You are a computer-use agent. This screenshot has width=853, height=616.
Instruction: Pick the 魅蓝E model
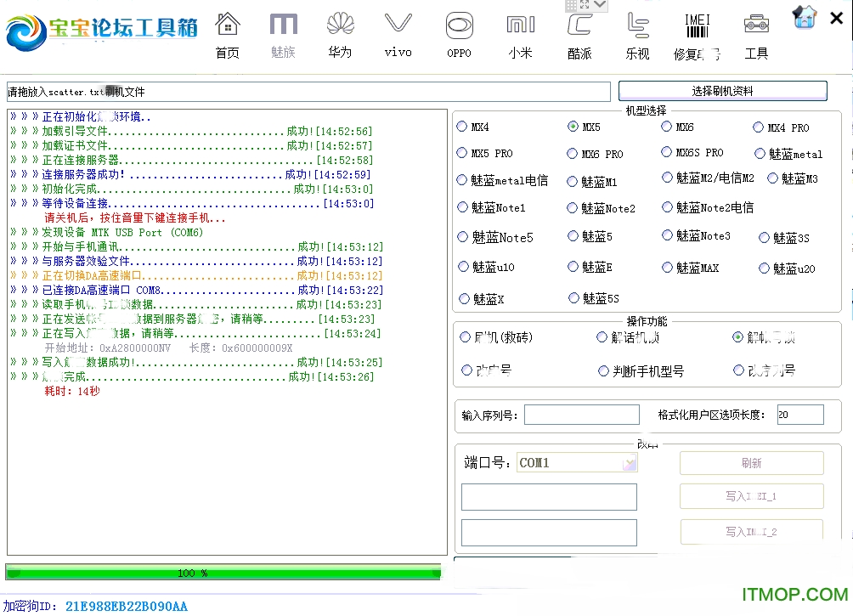573,266
